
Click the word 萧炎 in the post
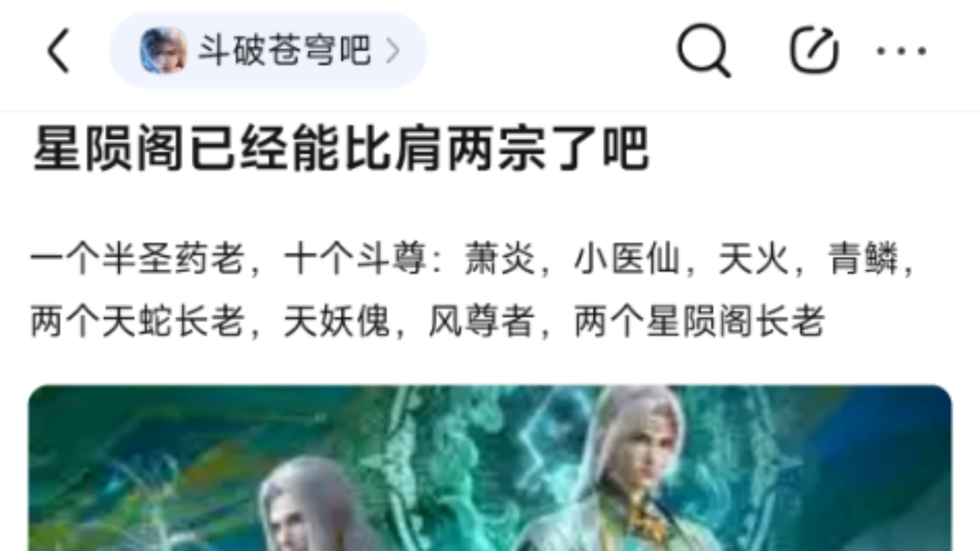tap(500, 259)
